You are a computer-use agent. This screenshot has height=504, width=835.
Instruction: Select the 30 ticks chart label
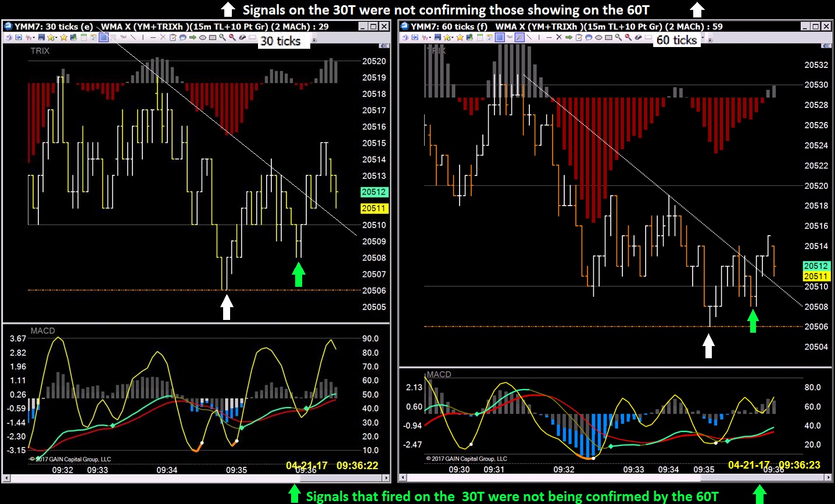(284, 41)
